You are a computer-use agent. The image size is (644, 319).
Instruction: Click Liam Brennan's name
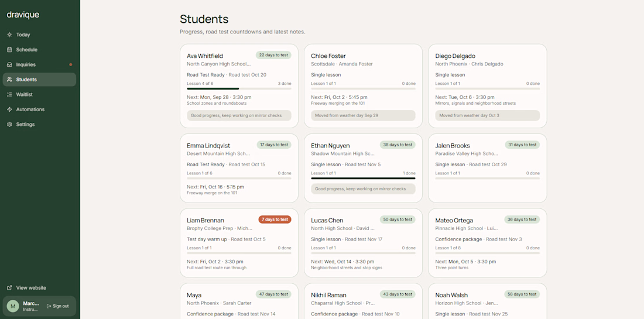point(205,221)
